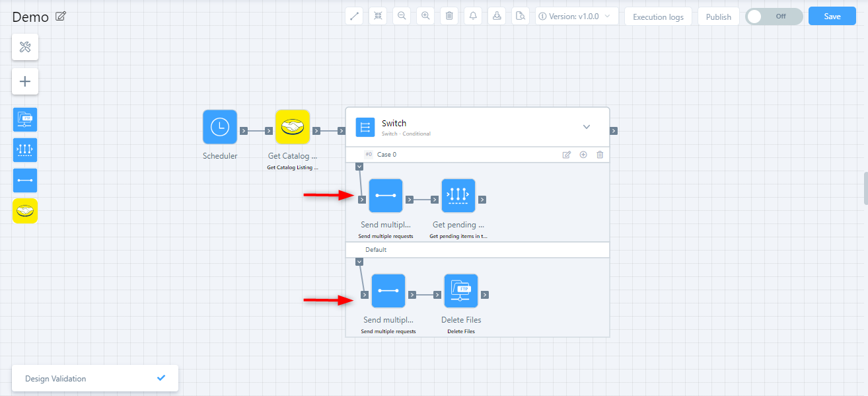Save the workflow with Save button

pyautogui.click(x=832, y=17)
